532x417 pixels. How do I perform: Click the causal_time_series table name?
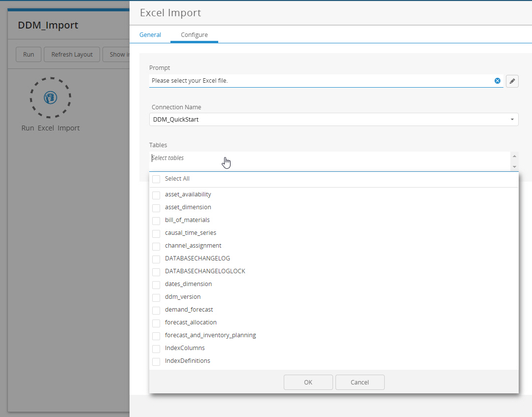(x=191, y=233)
